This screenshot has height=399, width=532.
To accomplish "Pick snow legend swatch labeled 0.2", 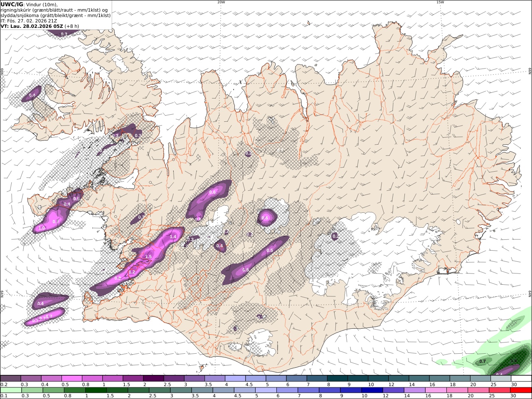I will [x=10, y=379].
